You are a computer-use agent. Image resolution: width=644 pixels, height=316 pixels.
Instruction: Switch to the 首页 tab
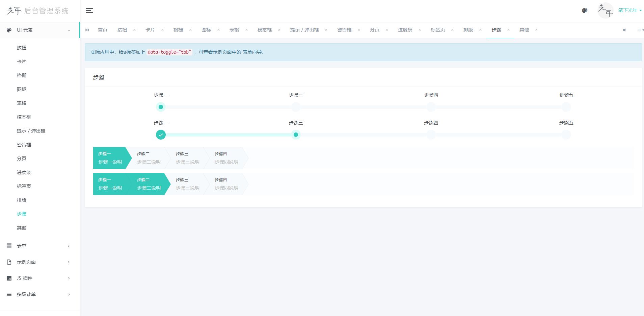[103, 30]
